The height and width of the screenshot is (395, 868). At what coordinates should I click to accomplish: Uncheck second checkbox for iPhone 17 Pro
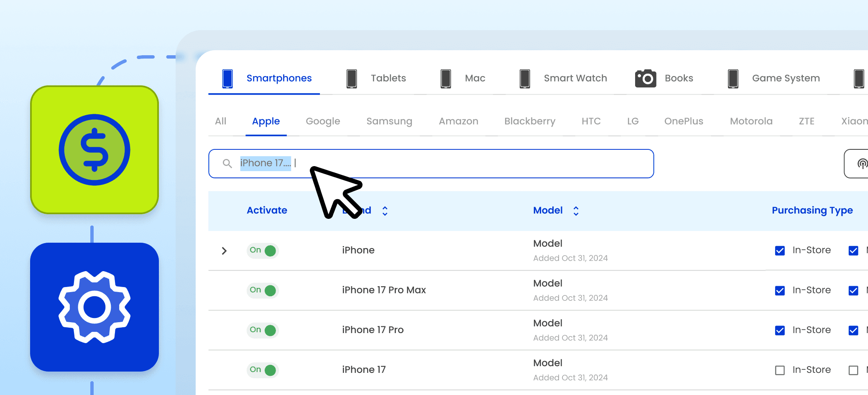click(x=853, y=331)
